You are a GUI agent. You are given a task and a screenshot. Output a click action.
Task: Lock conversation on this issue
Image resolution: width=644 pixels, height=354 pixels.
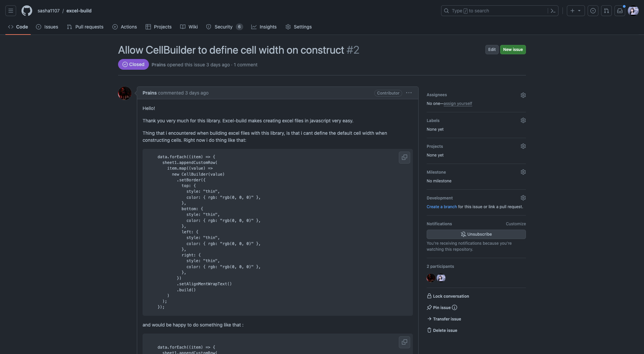pyautogui.click(x=448, y=296)
